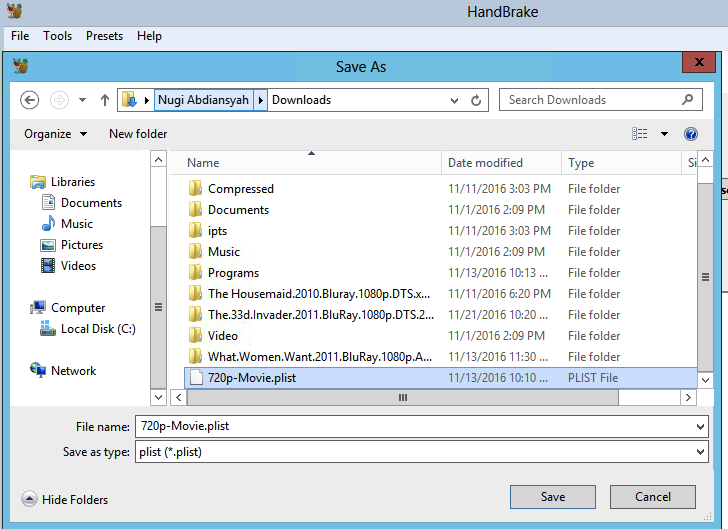Click the Programs folder icon
The height and width of the screenshot is (529, 728).
(195, 272)
